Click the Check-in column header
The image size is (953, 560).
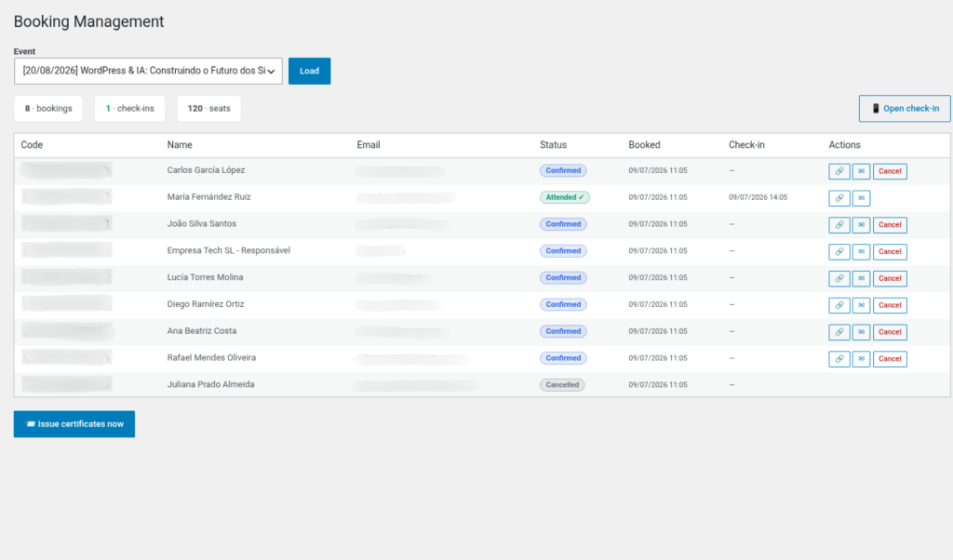point(746,144)
